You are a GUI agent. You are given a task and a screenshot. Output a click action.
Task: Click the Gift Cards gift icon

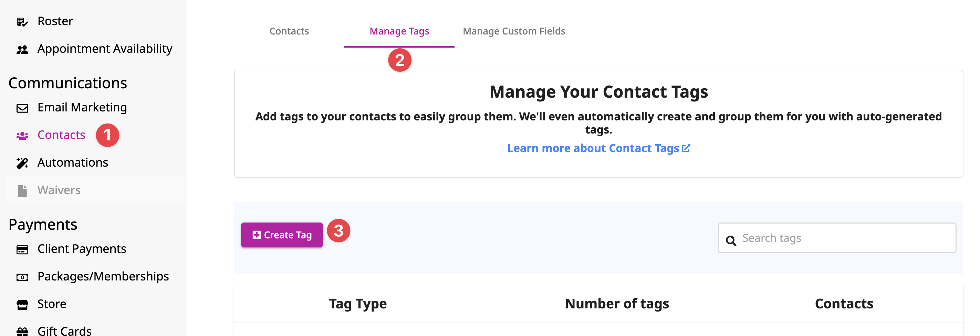click(x=22, y=332)
